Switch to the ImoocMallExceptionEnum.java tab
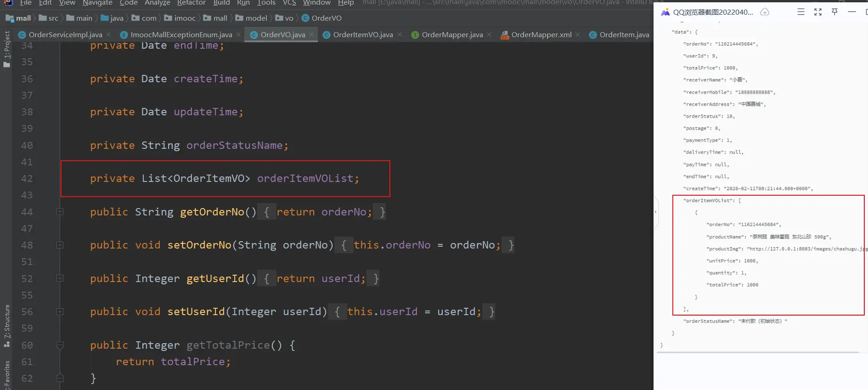Viewport: 868px width, 390px height. tap(181, 34)
